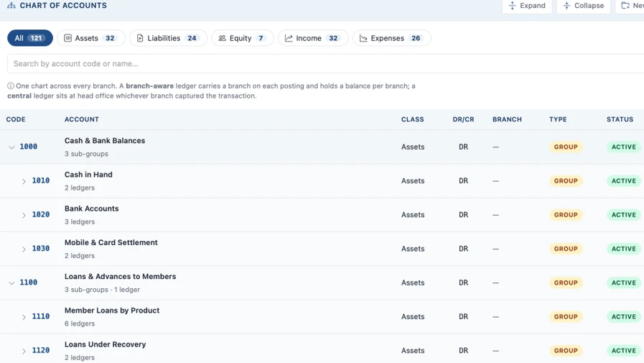The image size is (644, 363).
Task: Click the CHART OF ACCOUNTS heading
Action: [x=63, y=5]
